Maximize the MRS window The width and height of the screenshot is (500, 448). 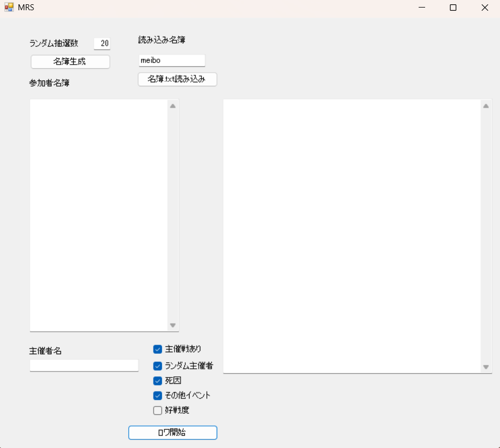[453, 8]
